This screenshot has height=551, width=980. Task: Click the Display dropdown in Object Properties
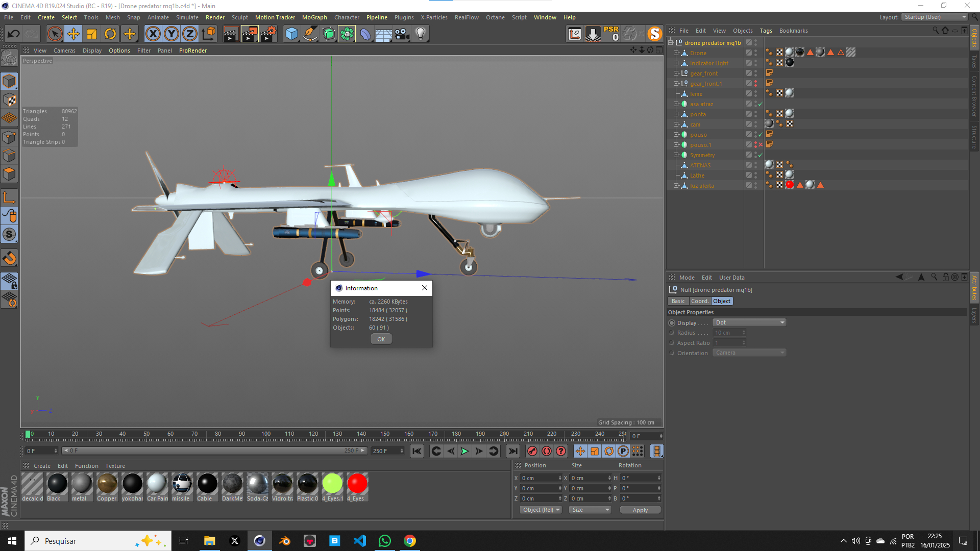pos(748,322)
